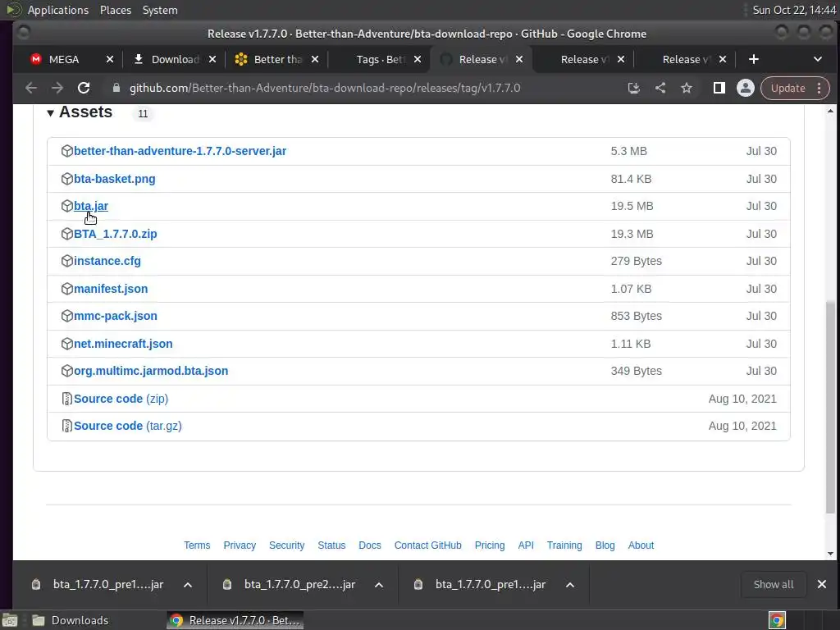
Task: Click the clock in top panel
Action: click(x=794, y=10)
